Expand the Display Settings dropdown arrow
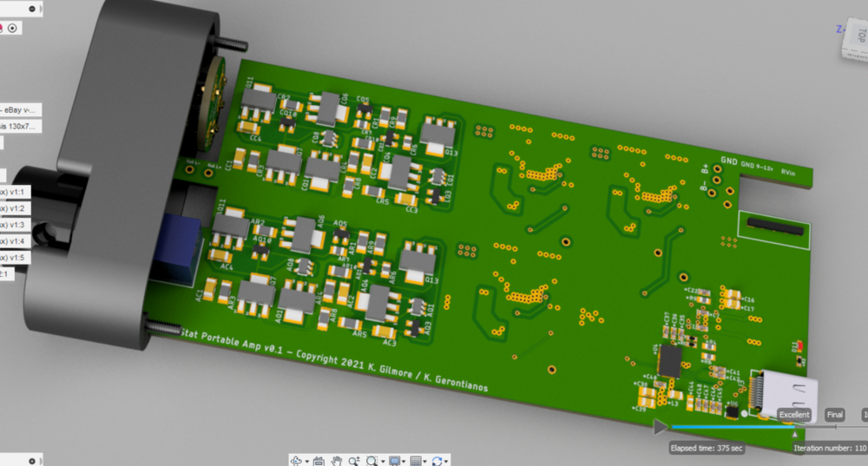868x466 pixels. [x=405, y=461]
